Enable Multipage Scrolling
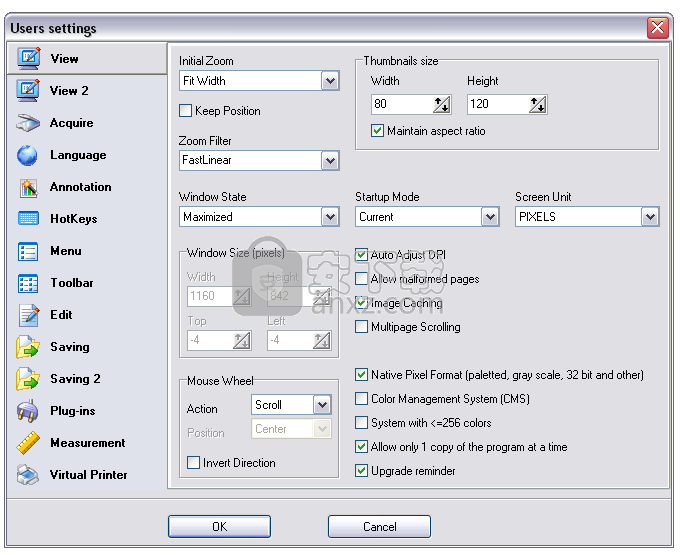This screenshot has height=555, width=680. (361, 326)
